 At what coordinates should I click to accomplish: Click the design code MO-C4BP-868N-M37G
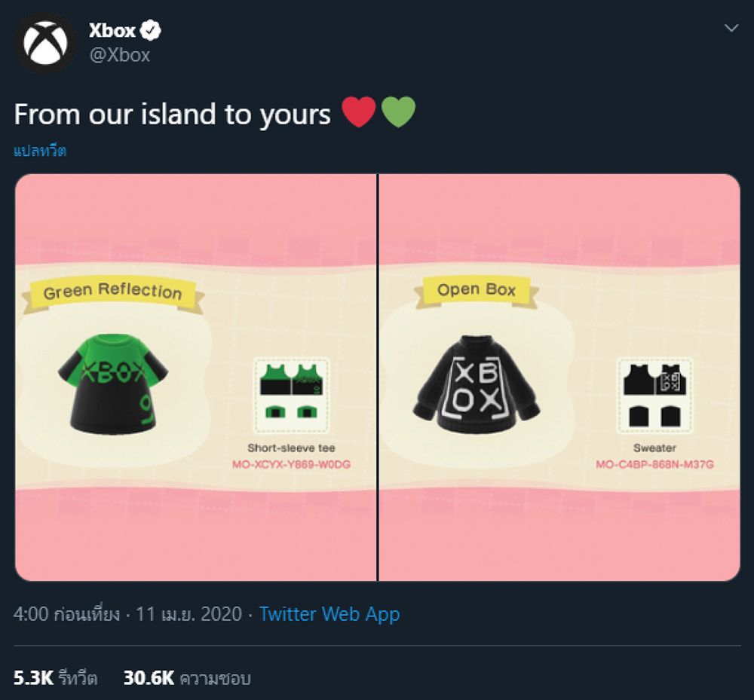(x=654, y=464)
